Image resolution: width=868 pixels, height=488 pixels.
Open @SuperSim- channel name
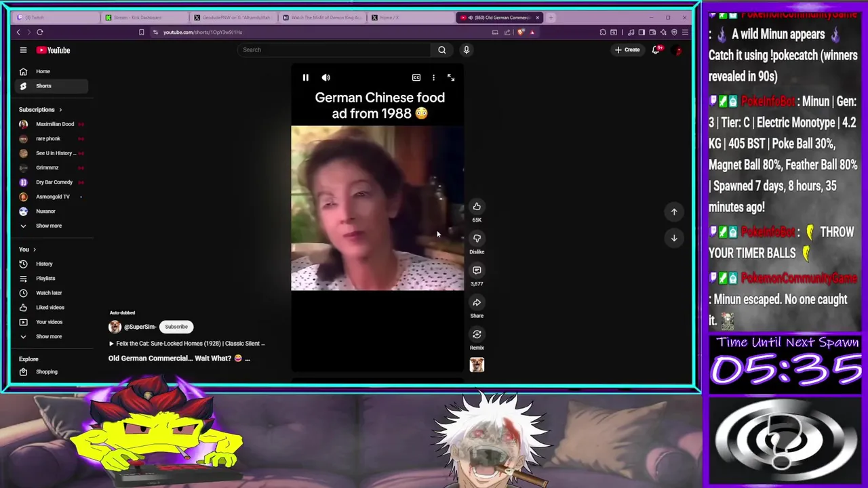(140, 327)
